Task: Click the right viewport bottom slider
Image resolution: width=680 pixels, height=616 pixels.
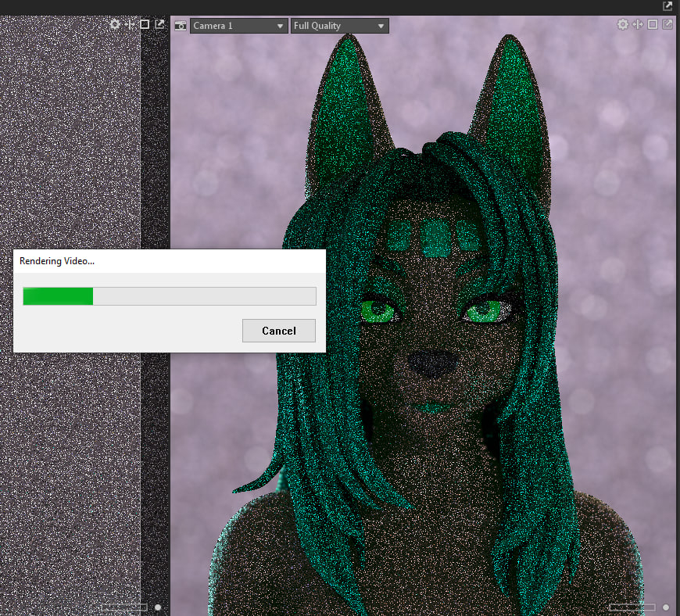Action: 632,607
